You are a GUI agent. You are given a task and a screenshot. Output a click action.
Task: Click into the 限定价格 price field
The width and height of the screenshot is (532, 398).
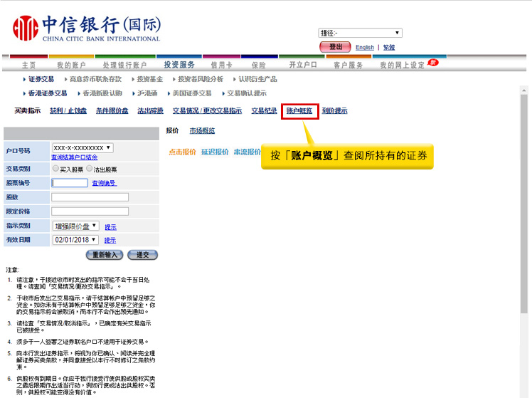(90, 211)
